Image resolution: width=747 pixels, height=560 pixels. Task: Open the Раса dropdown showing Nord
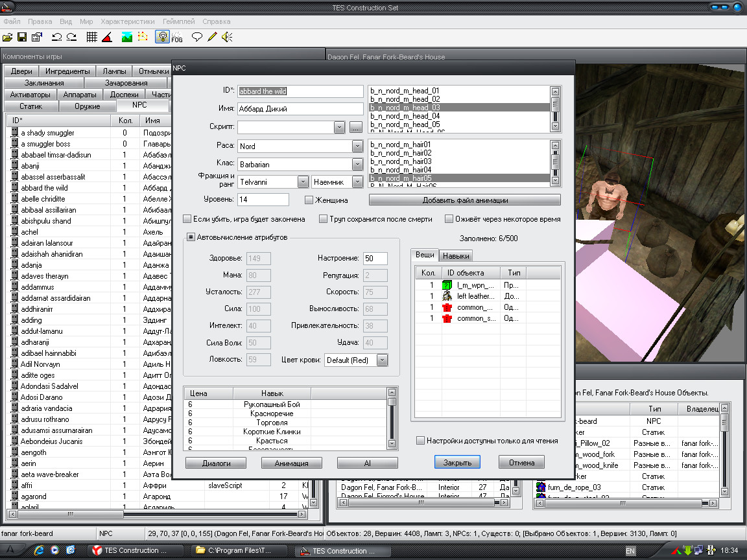coord(357,146)
